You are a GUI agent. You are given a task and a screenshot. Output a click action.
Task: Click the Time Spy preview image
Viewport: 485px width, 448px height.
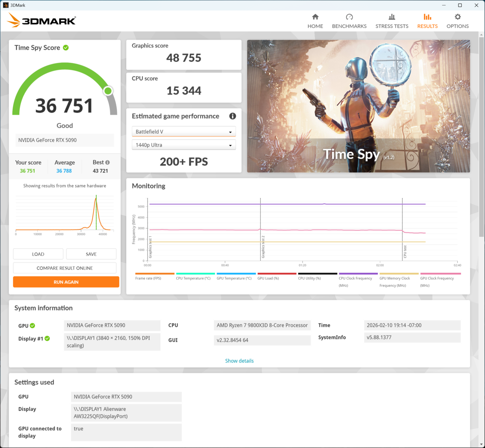pyautogui.click(x=358, y=106)
